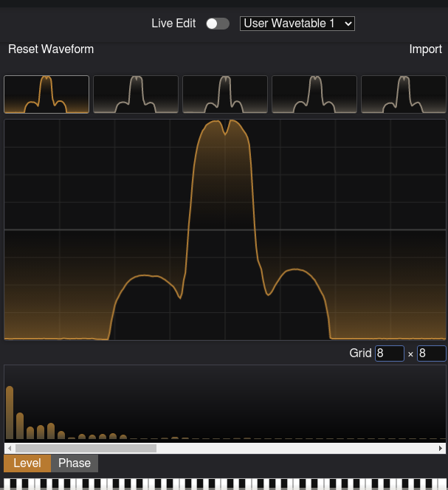The width and height of the screenshot is (448, 490).
Task: Click the Import button
Action: [x=425, y=49]
